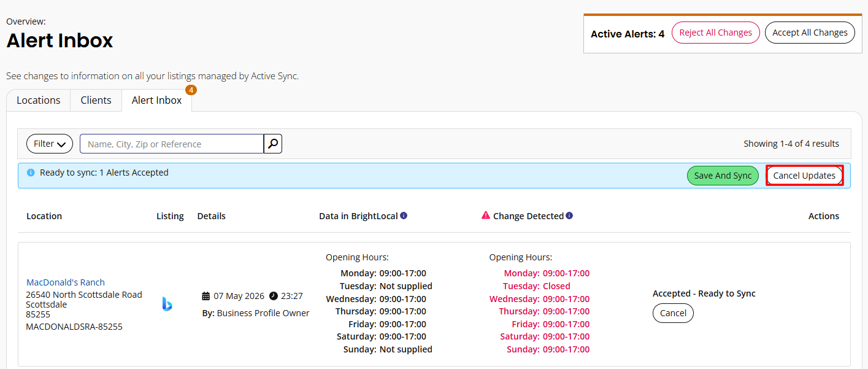Click the Details column header
Viewport: 868px width, 369px height.
tap(212, 216)
